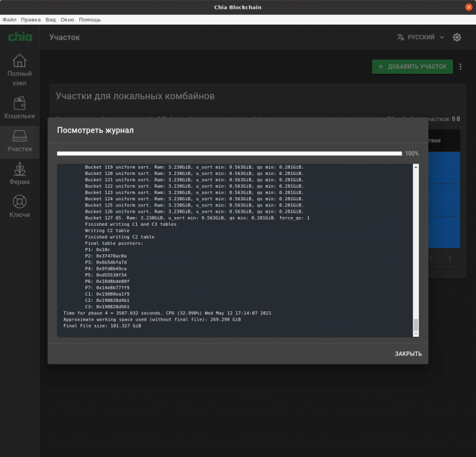Open the Файл menu
The height and width of the screenshot is (457, 476).
pyautogui.click(x=9, y=20)
